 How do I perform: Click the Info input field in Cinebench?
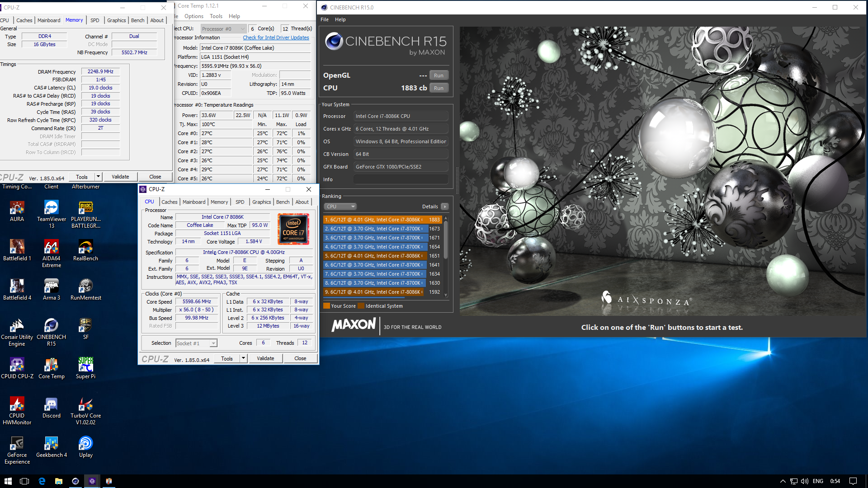pyautogui.click(x=401, y=179)
